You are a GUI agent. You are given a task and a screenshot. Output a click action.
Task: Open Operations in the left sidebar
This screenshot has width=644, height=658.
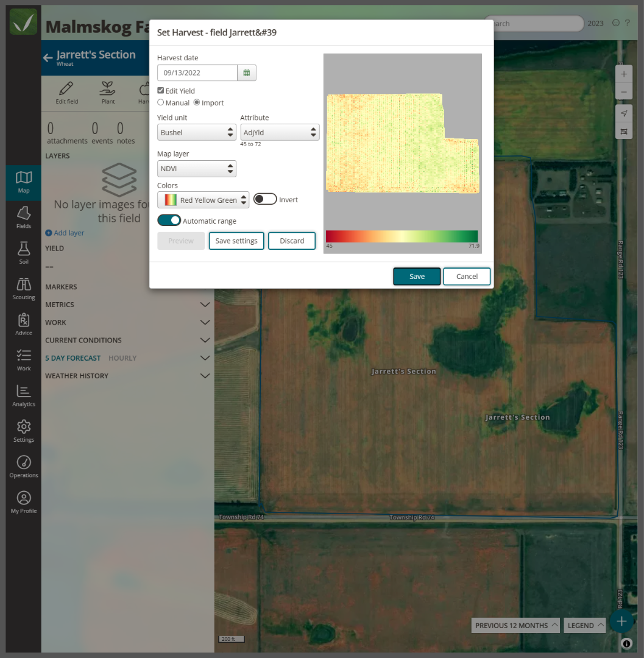(24, 467)
